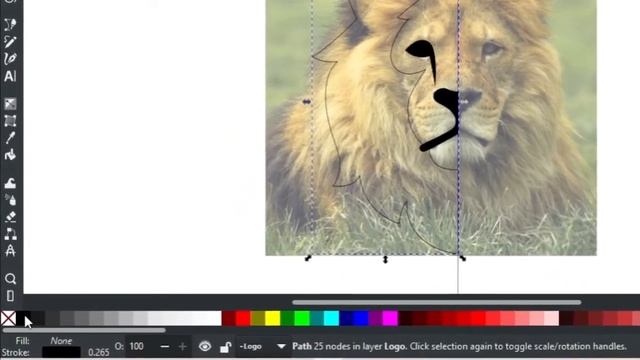Pick the maroon swatch in the palette
640x360 pixels.
click(229, 318)
